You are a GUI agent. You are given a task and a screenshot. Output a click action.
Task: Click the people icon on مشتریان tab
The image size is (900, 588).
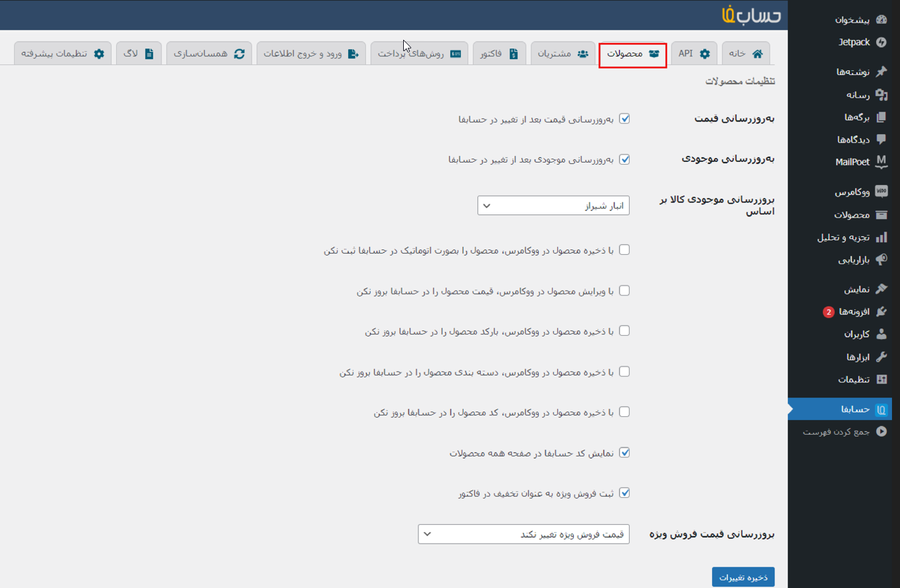[583, 54]
